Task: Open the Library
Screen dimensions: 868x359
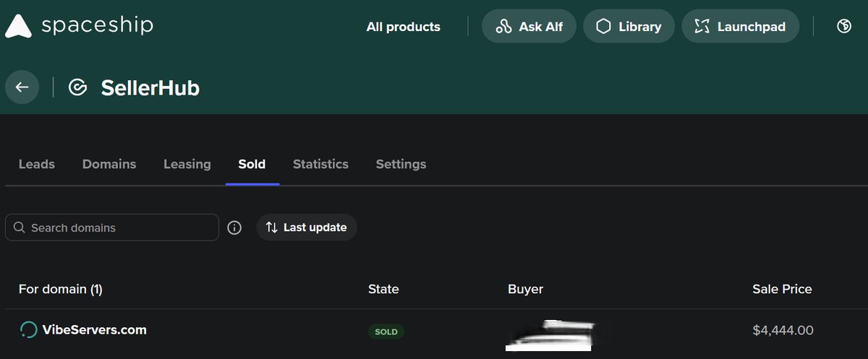Action: coord(629,27)
